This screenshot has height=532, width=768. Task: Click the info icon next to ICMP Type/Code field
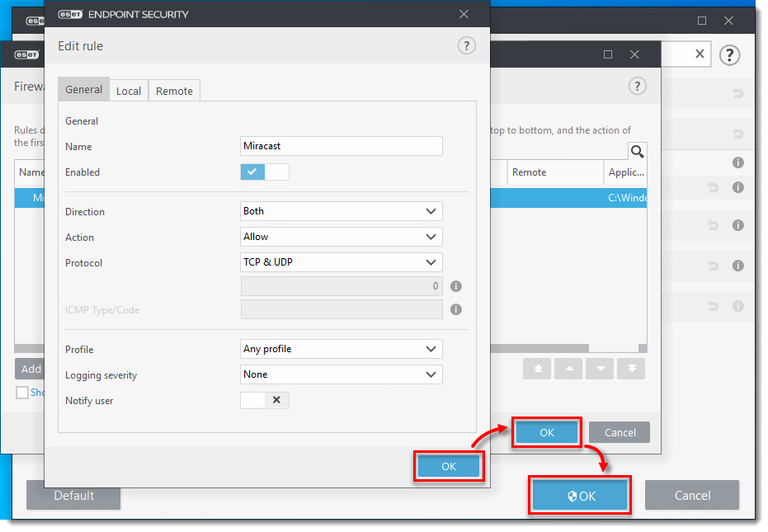456,309
